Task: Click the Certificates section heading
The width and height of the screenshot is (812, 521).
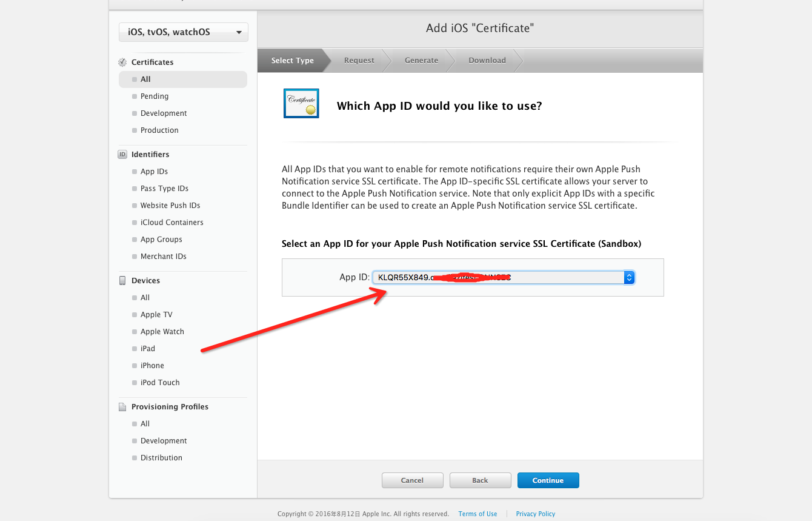Action: click(x=152, y=62)
